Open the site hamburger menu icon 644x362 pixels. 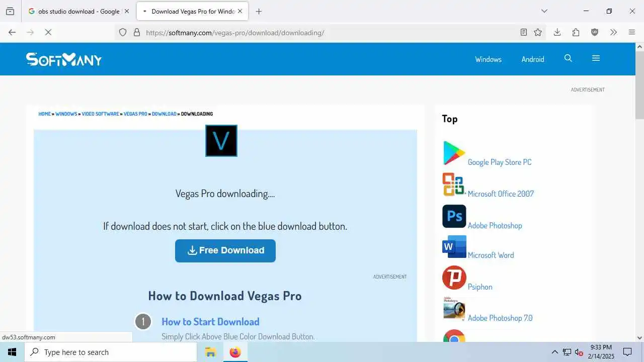596,58
